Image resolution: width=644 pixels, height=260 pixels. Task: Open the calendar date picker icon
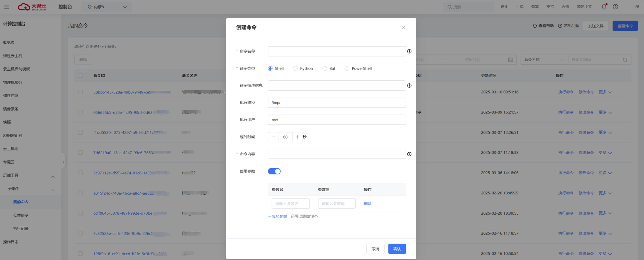pos(511,60)
